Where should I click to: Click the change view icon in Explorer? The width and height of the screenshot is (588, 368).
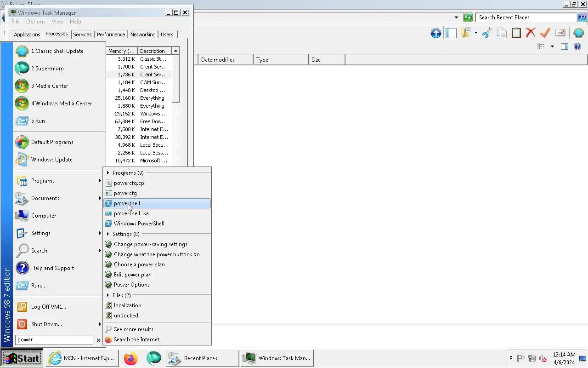pos(541,46)
